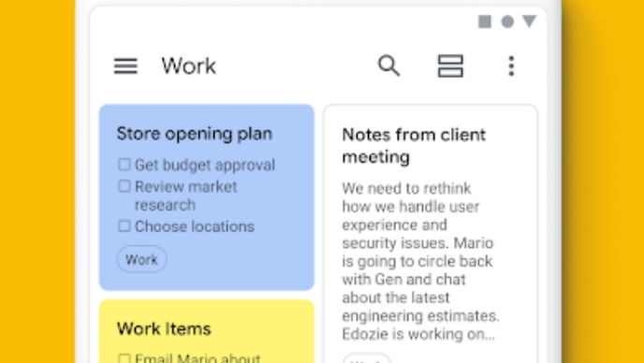Tap the label chip below client meeting note
This screenshot has height=363, width=644.
click(367, 358)
